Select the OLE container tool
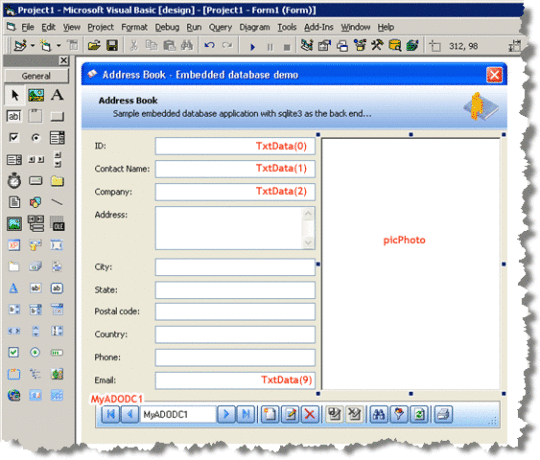The height and width of the screenshot is (460, 540). point(57,224)
